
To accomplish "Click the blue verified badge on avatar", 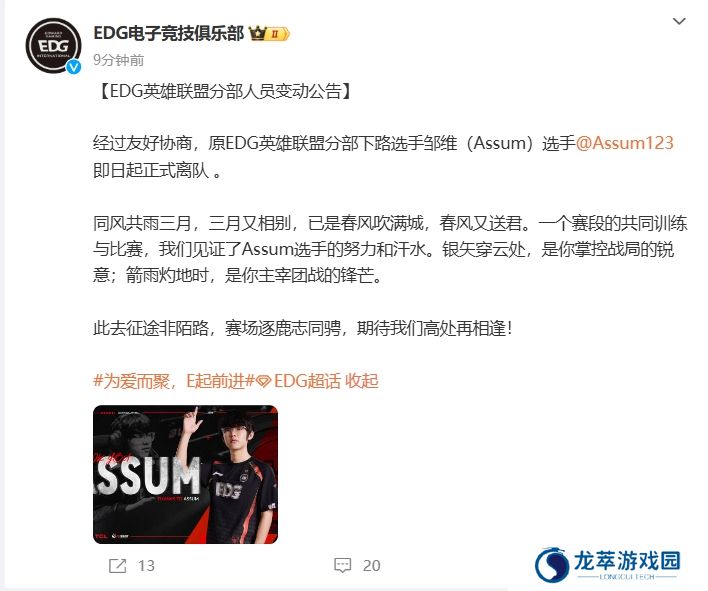I will click(x=73, y=67).
